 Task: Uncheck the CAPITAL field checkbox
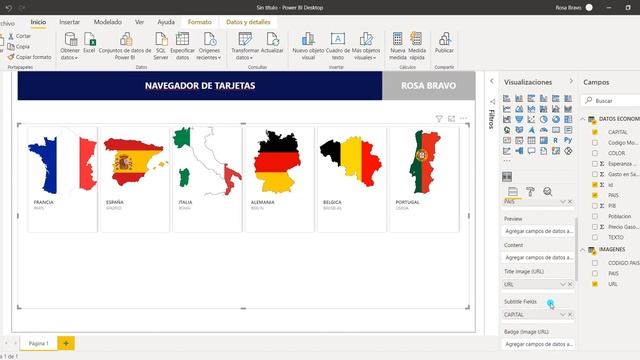[595, 132]
